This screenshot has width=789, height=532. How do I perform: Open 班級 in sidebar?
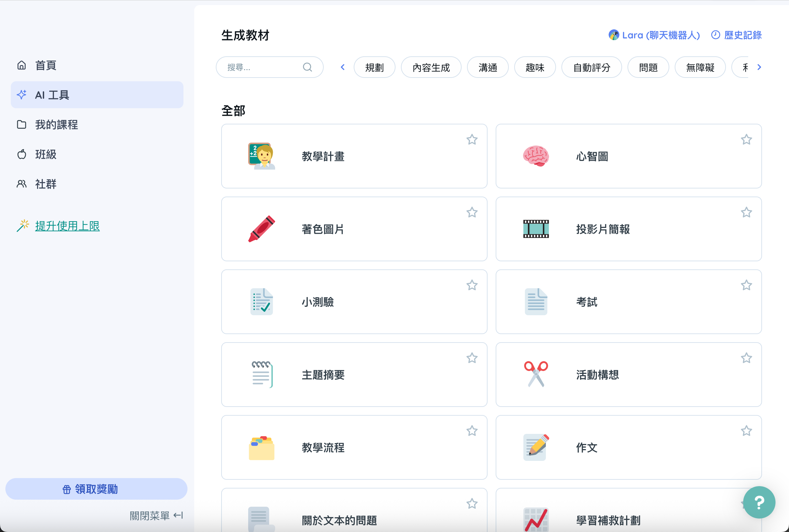97,154
